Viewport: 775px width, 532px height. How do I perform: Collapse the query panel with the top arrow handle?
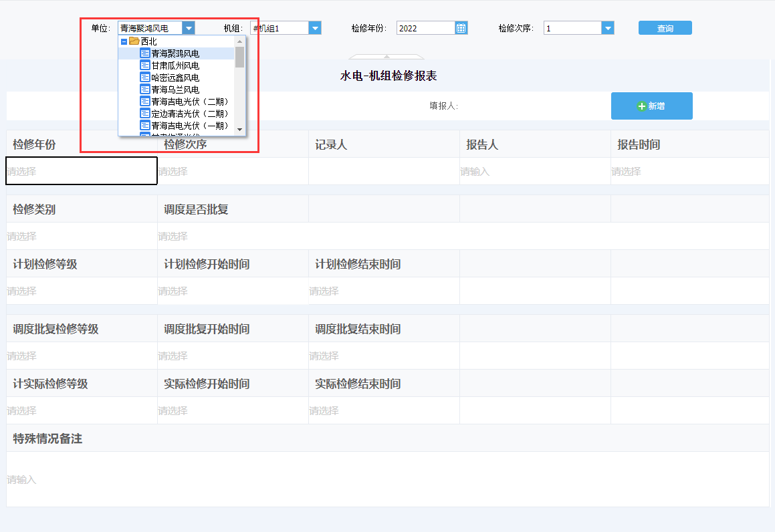coord(386,56)
